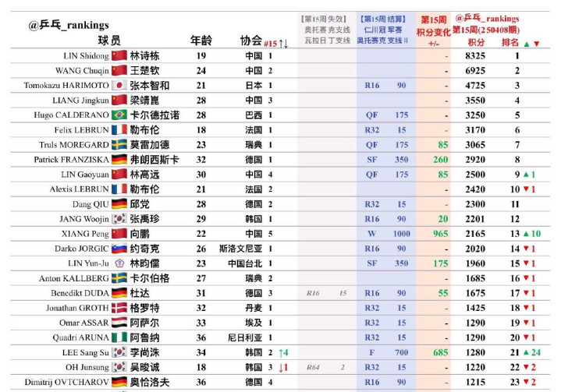Click the Egypt flag beside Omar ASSAR
This screenshot has width=561, height=392.
tap(119, 323)
